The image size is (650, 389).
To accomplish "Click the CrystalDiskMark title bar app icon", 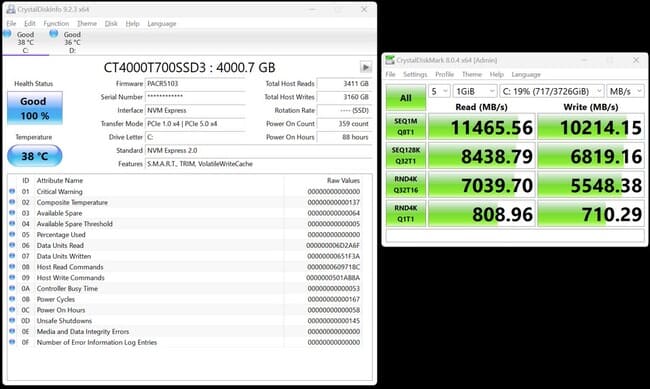I will pos(390,60).
